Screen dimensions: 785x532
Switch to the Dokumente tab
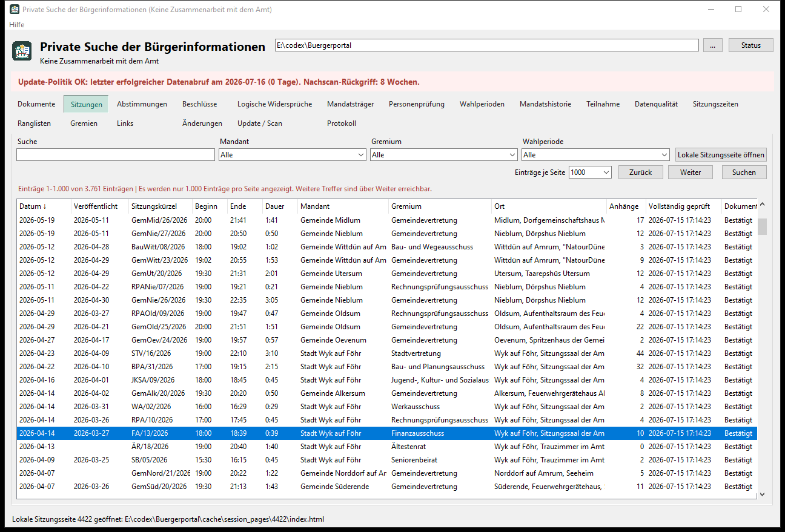tap(36, 104)
